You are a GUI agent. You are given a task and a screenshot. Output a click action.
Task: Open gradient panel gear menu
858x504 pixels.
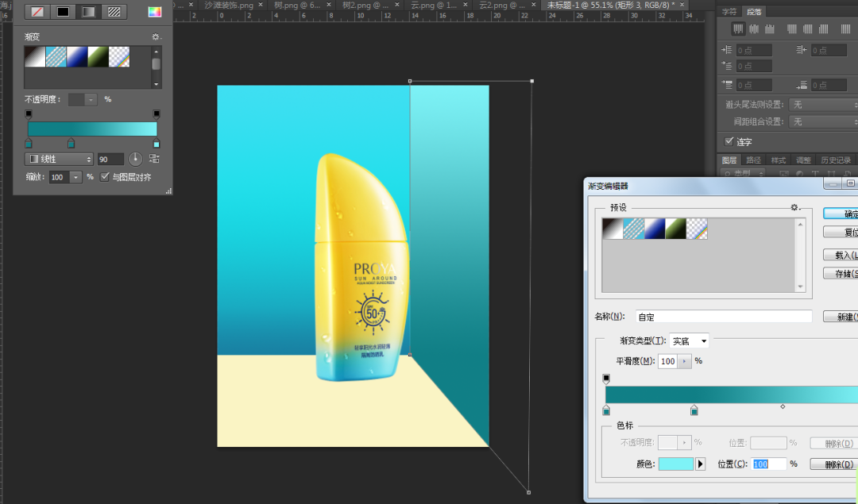pos(156,37)
